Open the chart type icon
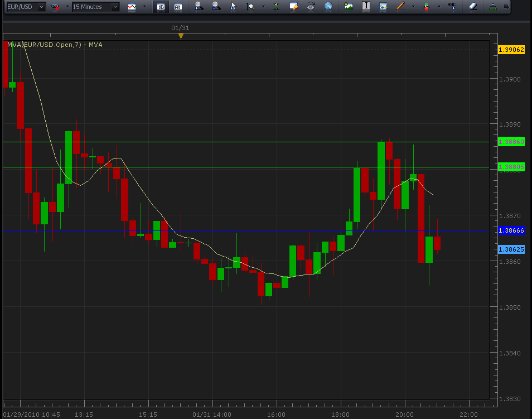Image resolution: width=532 pixels, height=419 pixels. pos(132,7)
